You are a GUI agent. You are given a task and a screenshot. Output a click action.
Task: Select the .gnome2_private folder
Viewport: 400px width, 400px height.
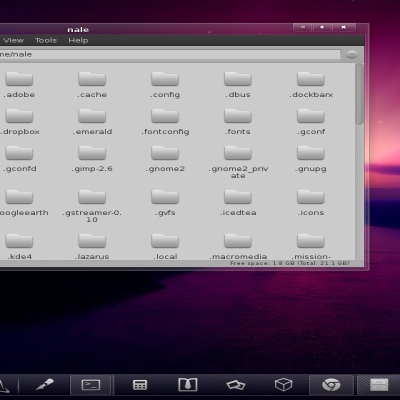point(238,162)
